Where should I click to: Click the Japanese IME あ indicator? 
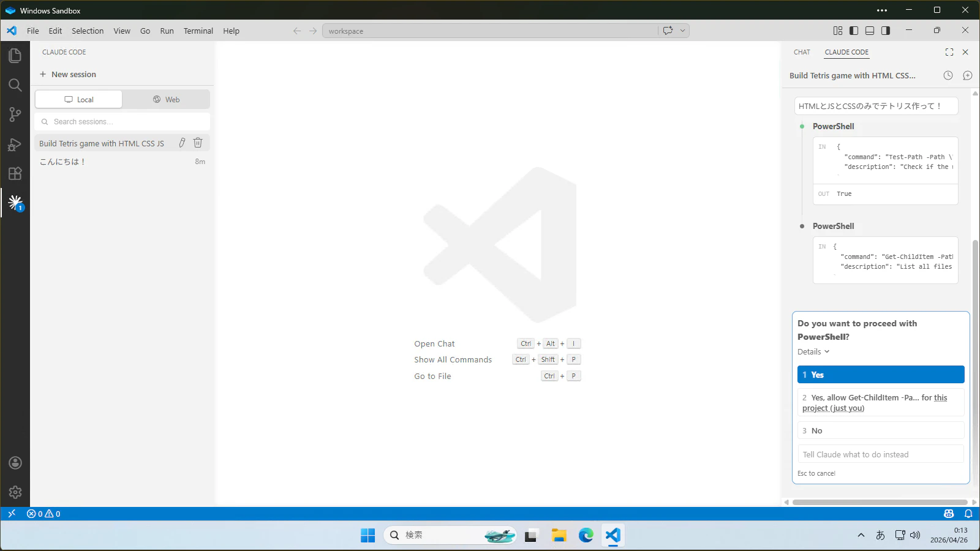click(x=880, y=535)
